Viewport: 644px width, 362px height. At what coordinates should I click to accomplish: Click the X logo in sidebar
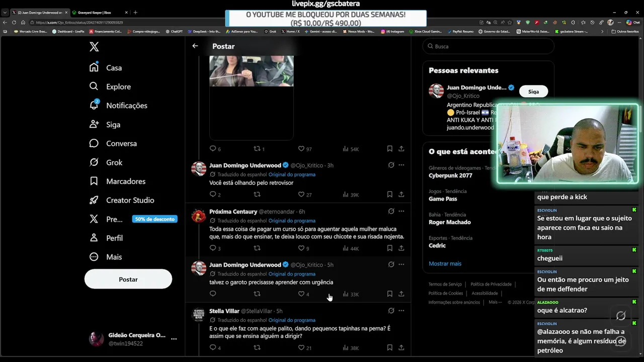pos(94,47)
